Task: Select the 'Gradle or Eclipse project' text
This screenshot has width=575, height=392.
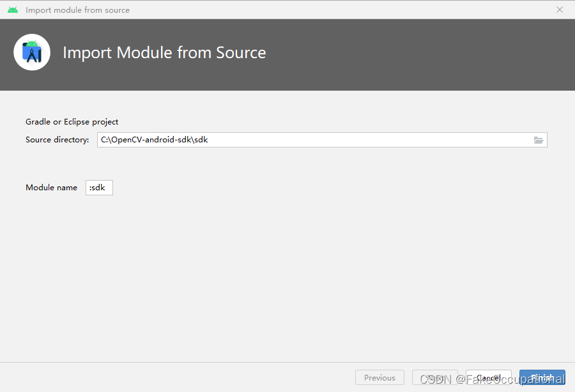Action: pyautogui.click(x=72, y=122)
